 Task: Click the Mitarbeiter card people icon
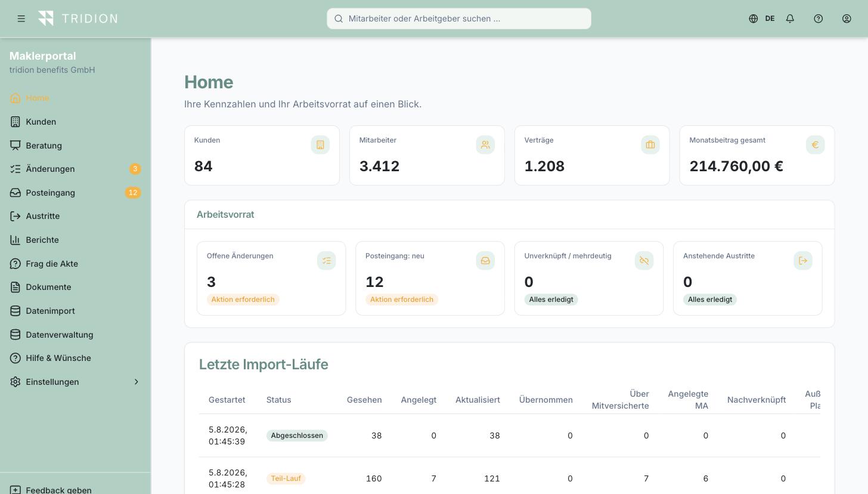click(485, 145)
